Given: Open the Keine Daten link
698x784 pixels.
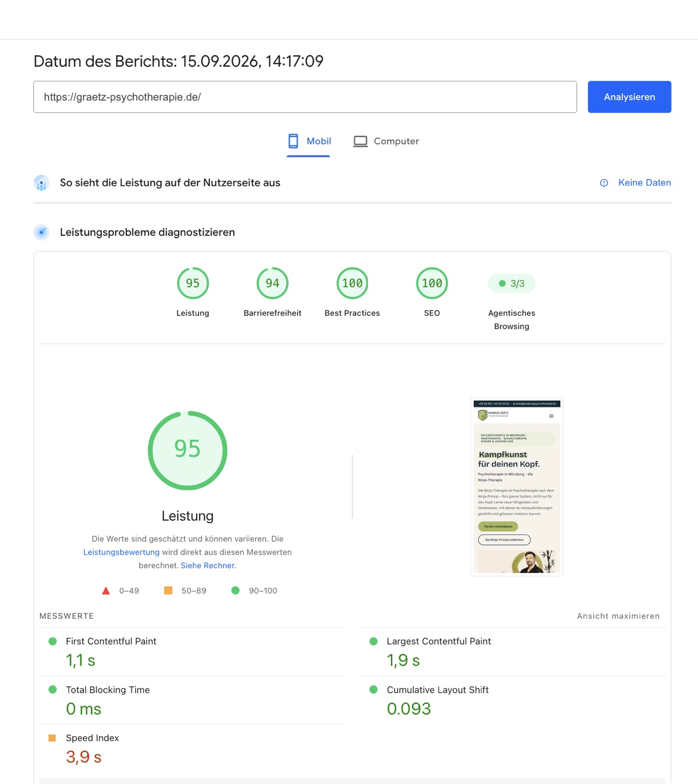Looking at the screenshot, I should (644, 183).
